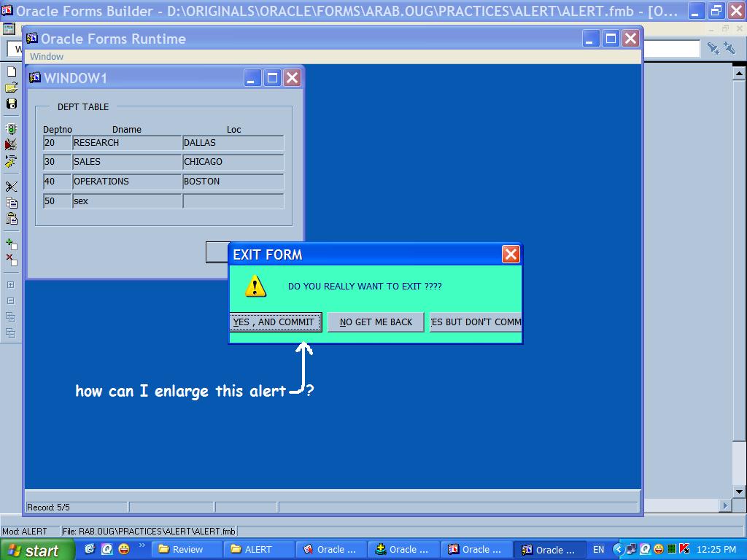Click the Save floppy disk icon
The height and width of the screenshot is (560, 747).
pos(12,104)
